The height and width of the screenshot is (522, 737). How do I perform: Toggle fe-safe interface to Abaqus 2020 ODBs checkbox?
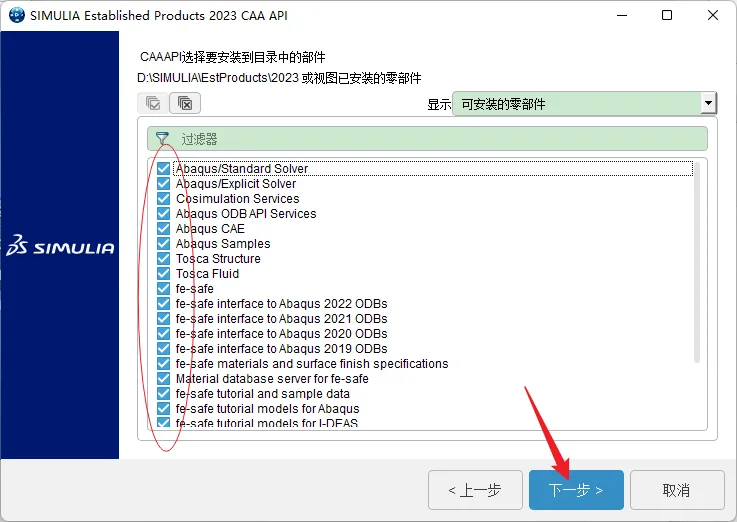pos(163,334)
